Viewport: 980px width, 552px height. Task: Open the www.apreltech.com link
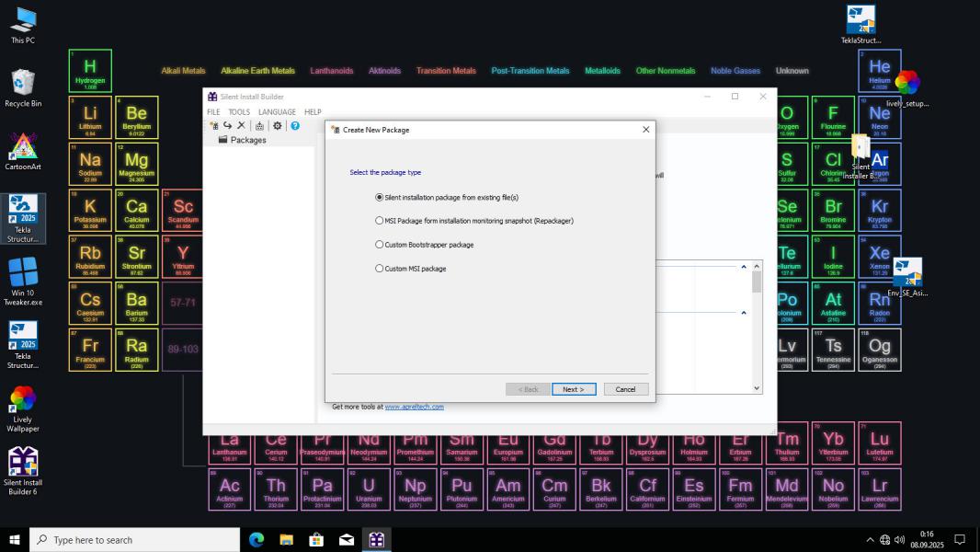414,407
